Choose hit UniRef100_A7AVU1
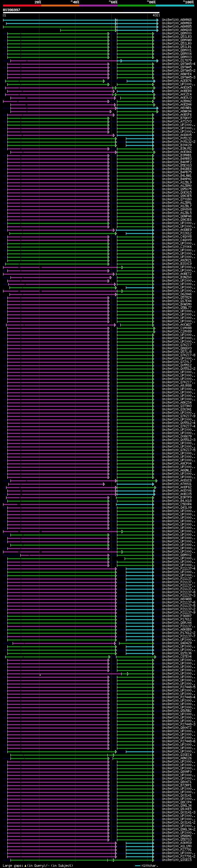Screen dimensions: 197x868 click(177, 484)
